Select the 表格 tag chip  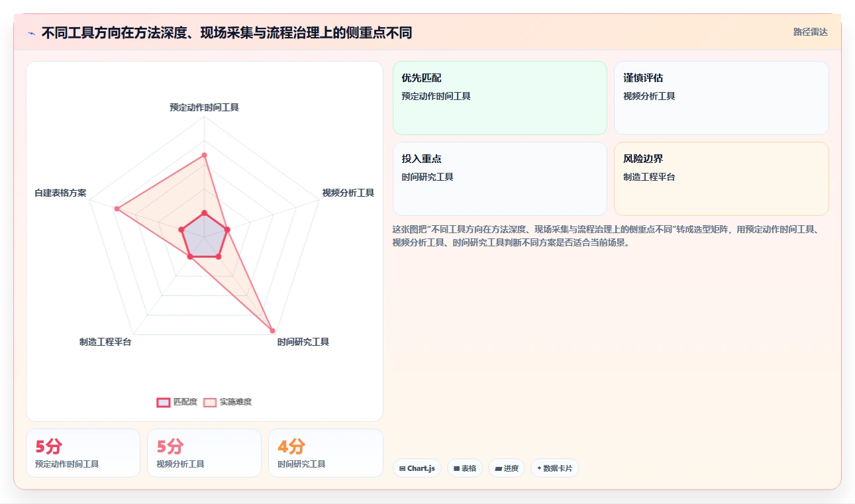point(465,468)
